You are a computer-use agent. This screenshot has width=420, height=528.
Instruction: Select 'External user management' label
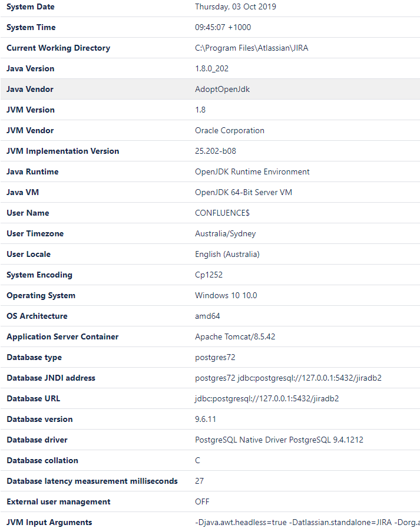pyautogui.click(x=58, y=501)
